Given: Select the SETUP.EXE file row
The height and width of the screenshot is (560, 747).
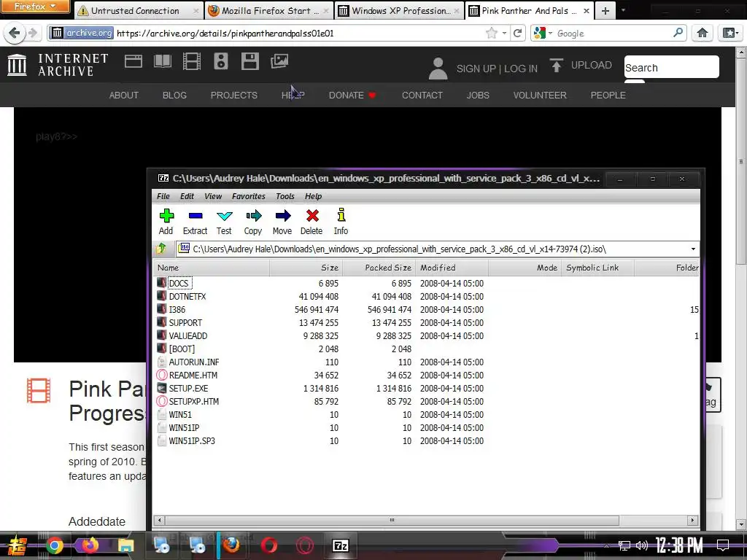Looking at the screenshot, I should [x=426, y=389].
